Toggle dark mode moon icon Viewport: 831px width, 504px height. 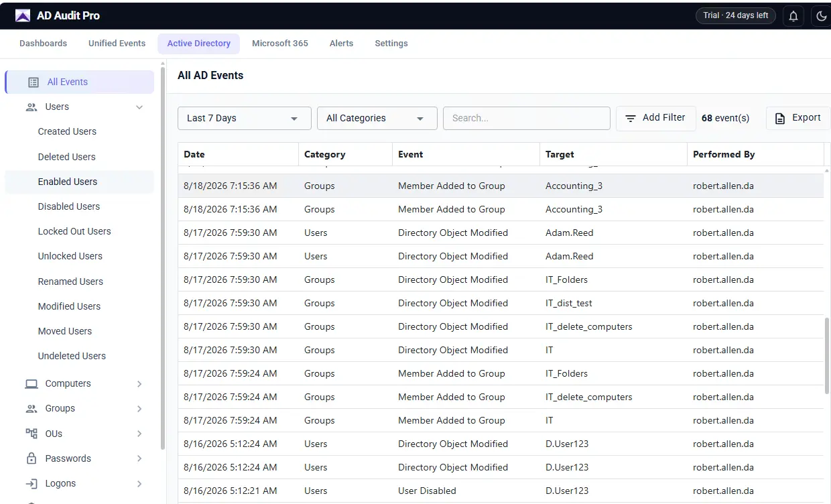(822, 16)
